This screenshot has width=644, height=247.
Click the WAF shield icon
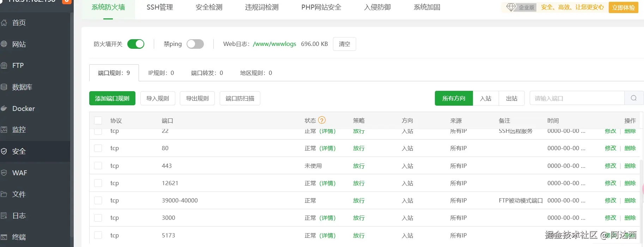click(x=4, y=173)
